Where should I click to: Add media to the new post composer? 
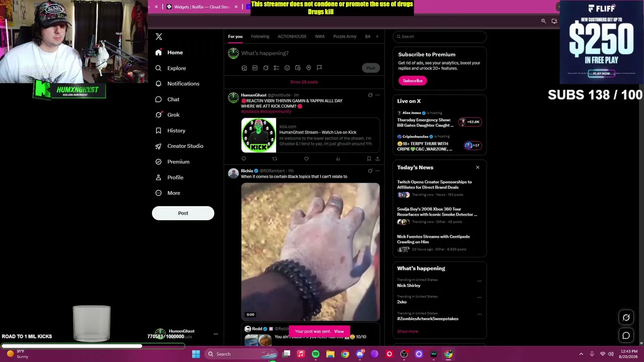[245, 68]
